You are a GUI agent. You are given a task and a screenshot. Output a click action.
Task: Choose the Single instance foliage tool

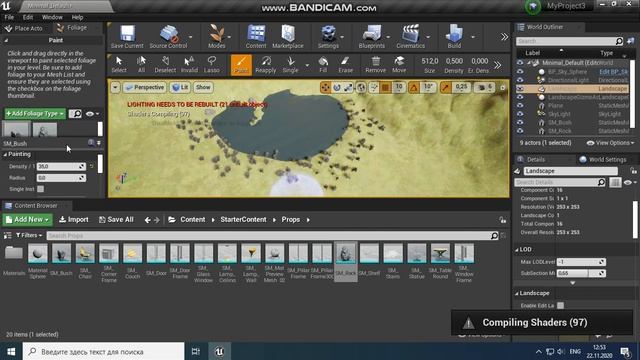point(290,64)
